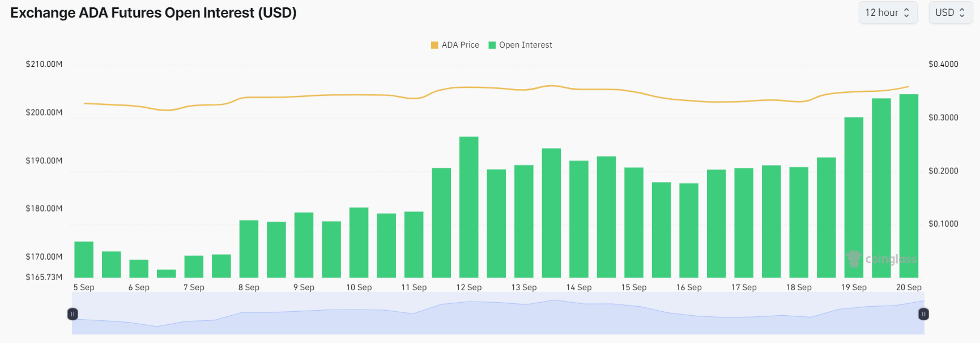This screenshot has height=343, width=980.
Task: Click the left range slider handle
Action: coord(73,314)
